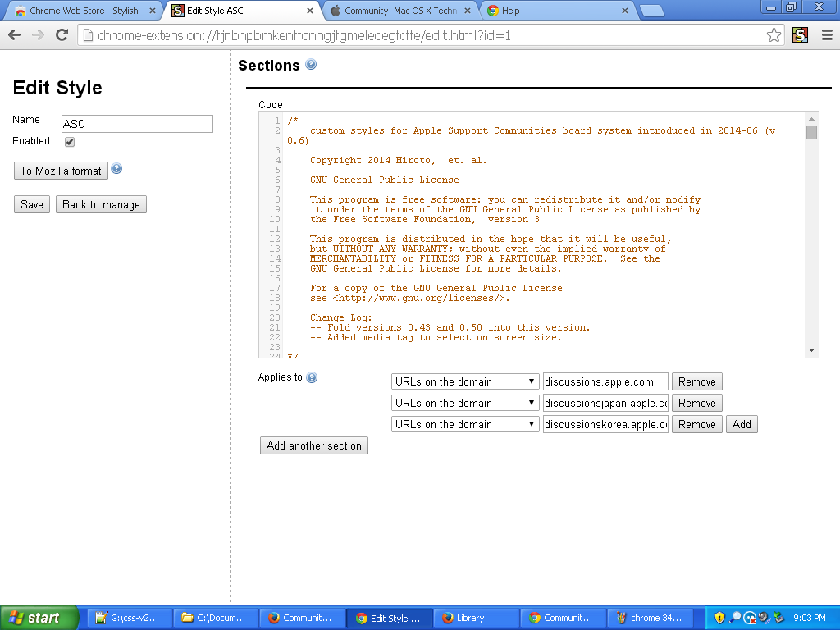Open dropdown for discussionsjapan.apple rule

click(x=465, y=403)
